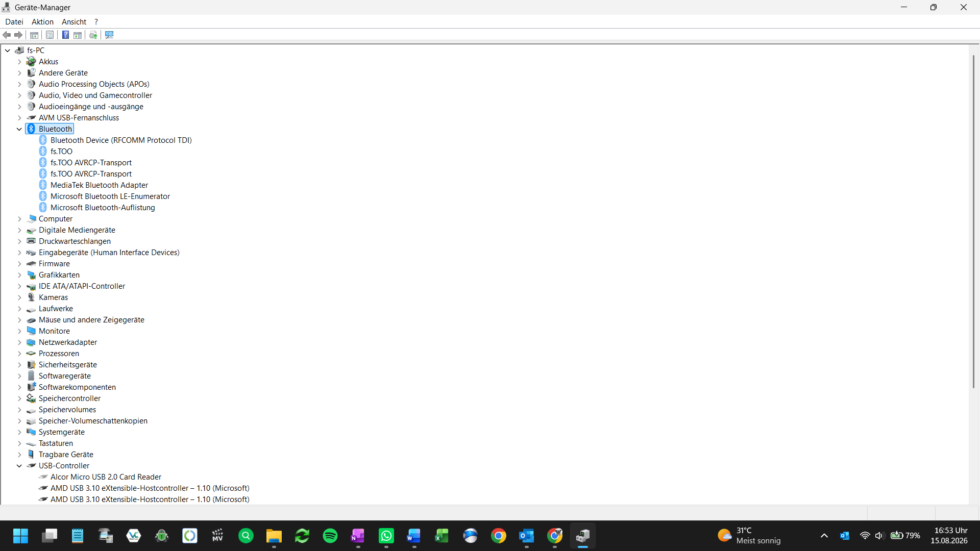The width and height of the screenshot is (980, 551).
Task: Toggle the action pane toolbar icon
Action: (78, 35)
